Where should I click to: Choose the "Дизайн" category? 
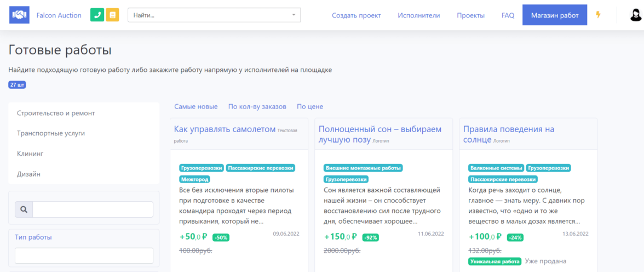(x=28, y=174)
